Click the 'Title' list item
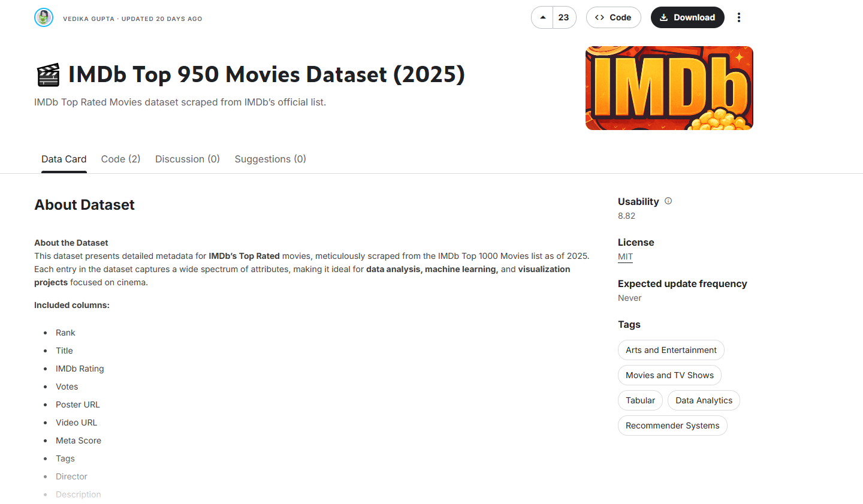This screenshot has width=863, height=504. tap(64, 351)
